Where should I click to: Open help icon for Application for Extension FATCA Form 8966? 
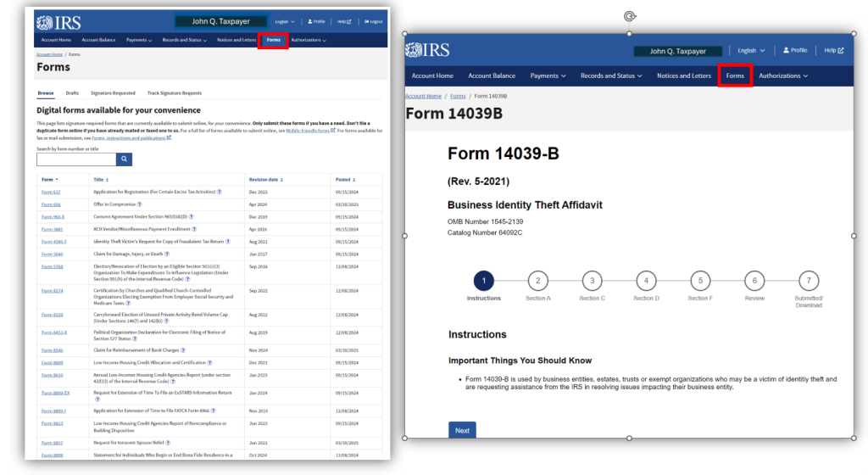point(213,411)
